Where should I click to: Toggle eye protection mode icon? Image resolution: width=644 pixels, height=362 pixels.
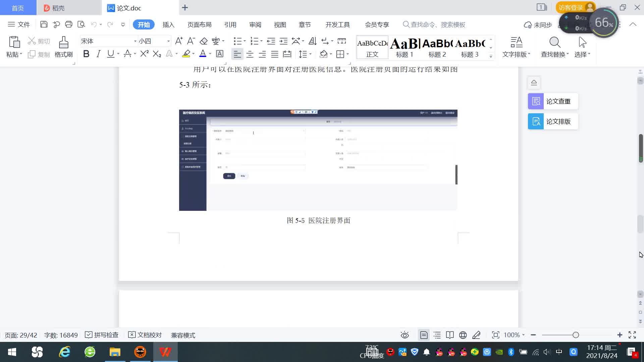[405, 335]
